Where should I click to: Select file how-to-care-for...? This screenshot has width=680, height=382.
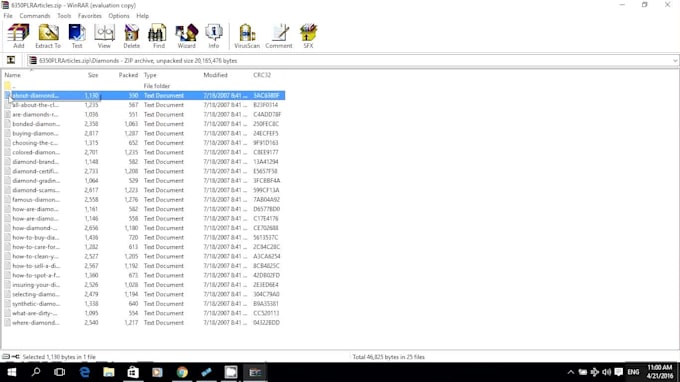(x=144, y=247)
